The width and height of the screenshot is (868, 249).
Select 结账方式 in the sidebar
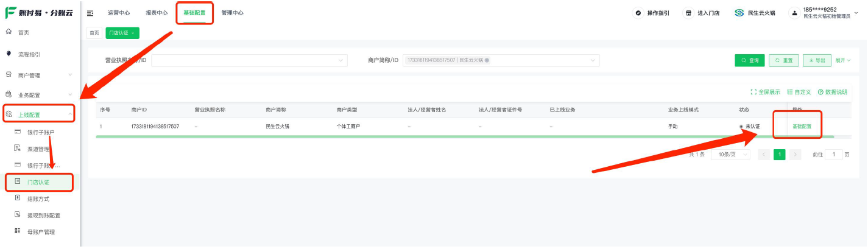(x=38, y=198)
